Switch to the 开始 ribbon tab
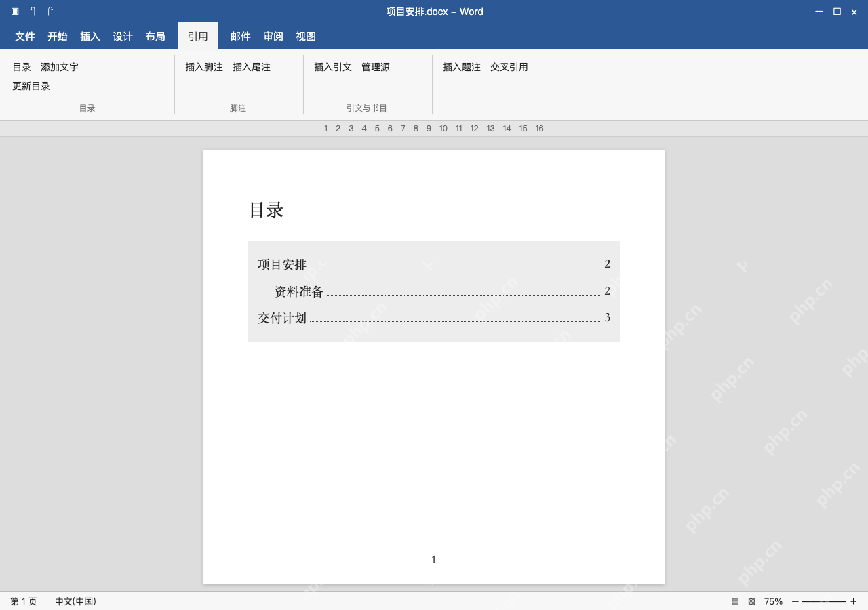The width and height of the screenshot is (868, 610). coord(58,37)
